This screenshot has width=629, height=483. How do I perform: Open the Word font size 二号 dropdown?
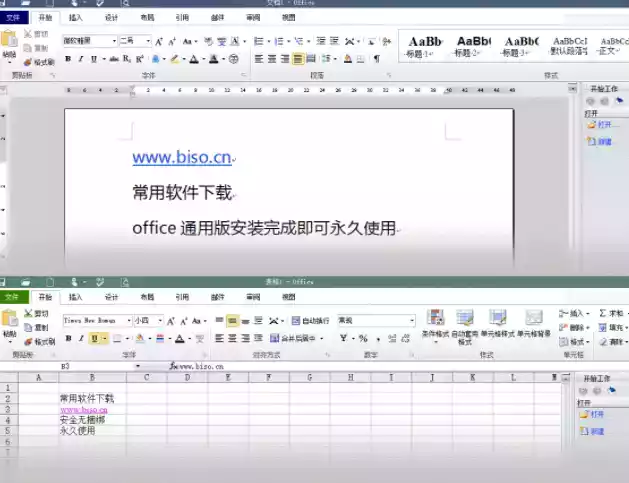pos(148,41)
